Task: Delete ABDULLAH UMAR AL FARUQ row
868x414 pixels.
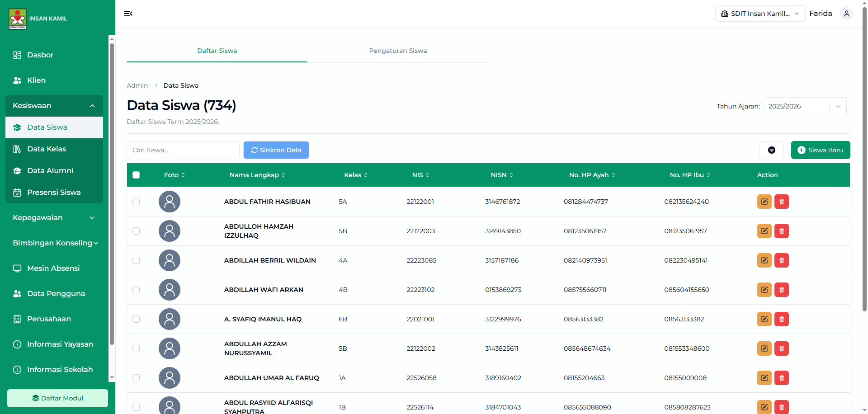Action: [x=781, y=378]
